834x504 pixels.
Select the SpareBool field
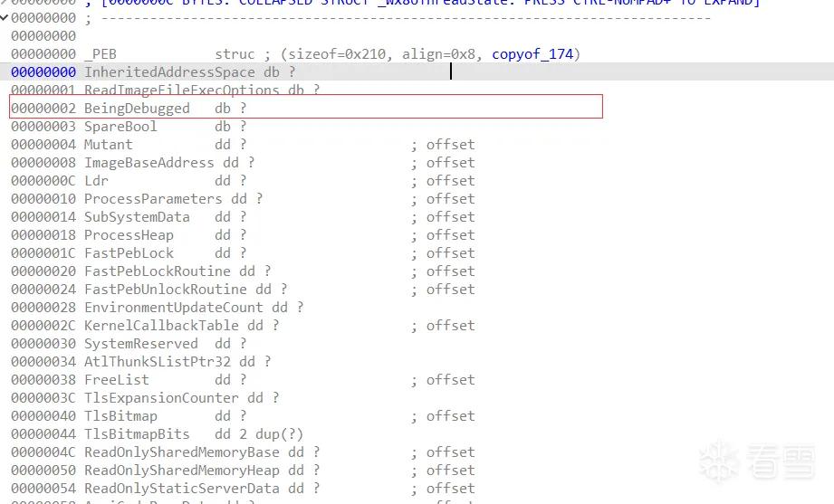coord(120,127)
